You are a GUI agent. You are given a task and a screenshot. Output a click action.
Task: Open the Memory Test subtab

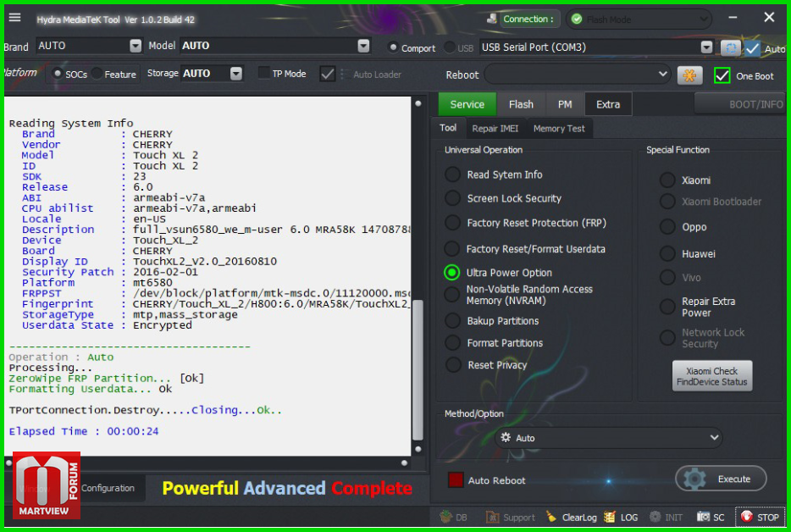pos(559,128)
